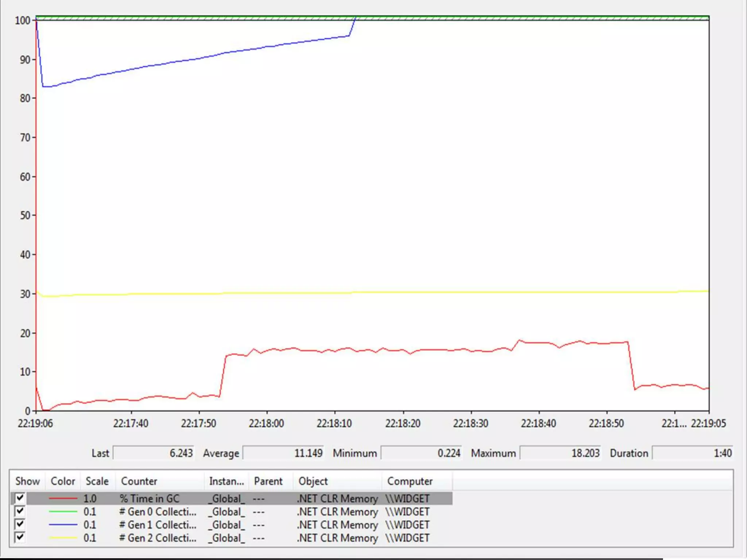
Task: Click the Object column header
Action: [313, 481]
